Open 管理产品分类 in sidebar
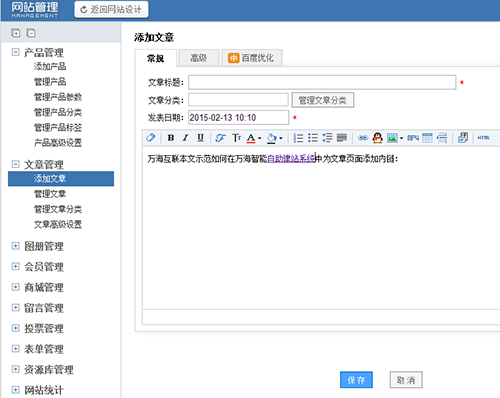This screenshot has width=500, height=398. pos(58,112)
